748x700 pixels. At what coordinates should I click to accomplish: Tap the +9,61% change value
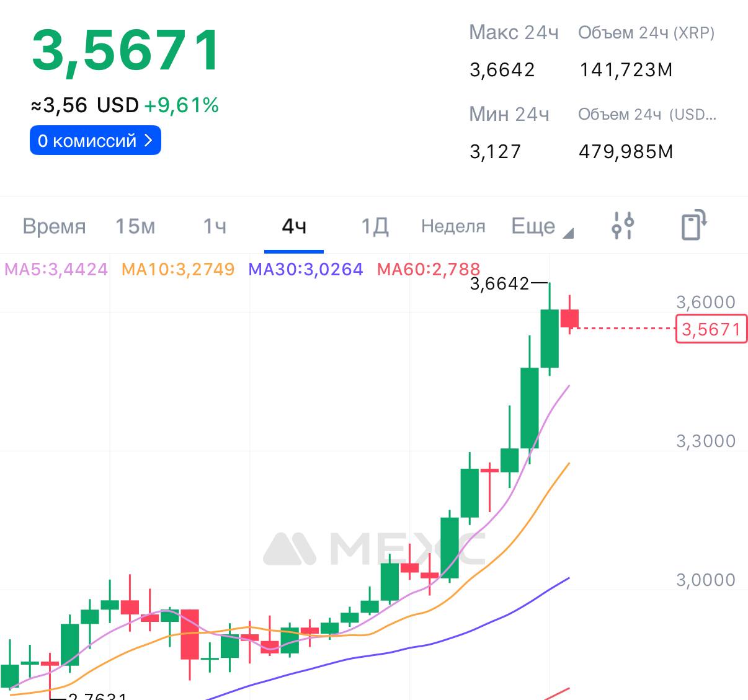point(182,105)
